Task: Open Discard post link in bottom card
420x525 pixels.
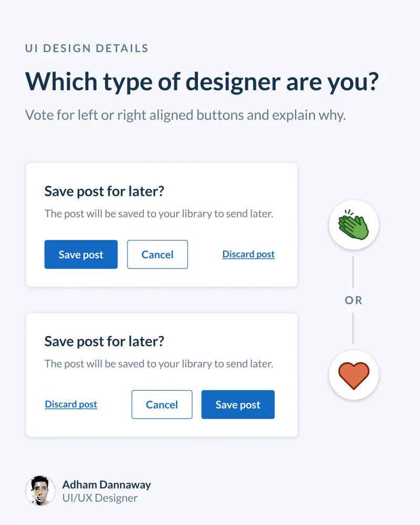Action: coord(71,404)
